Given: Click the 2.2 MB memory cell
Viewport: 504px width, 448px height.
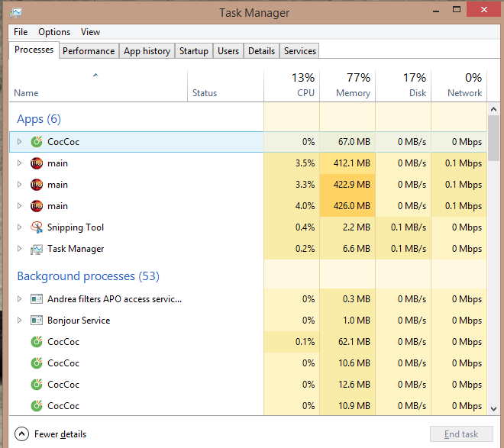Looking at the screenshot, I should coord(347,227).
